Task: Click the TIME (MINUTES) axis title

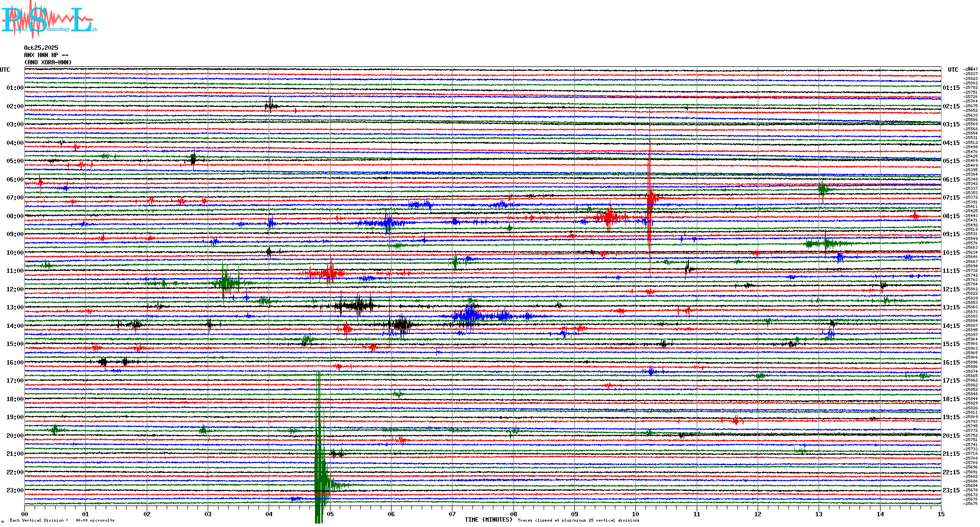Action: [x=489, y=520]
